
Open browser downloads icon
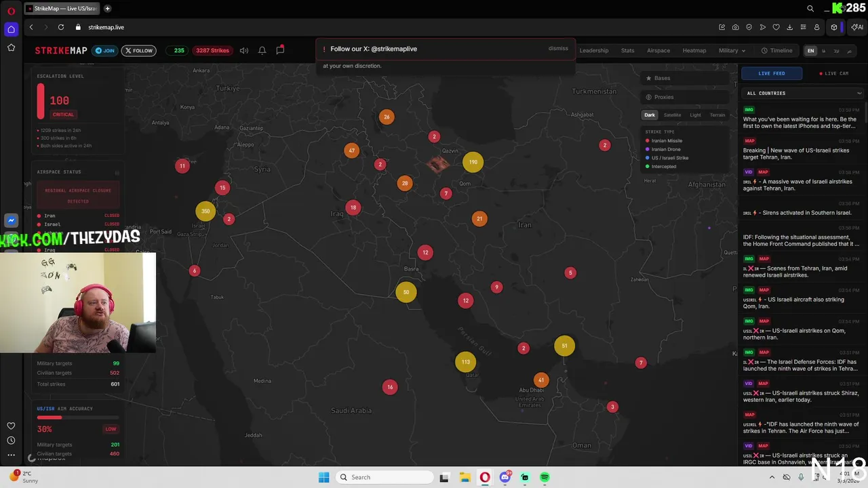tap(790, 27)
